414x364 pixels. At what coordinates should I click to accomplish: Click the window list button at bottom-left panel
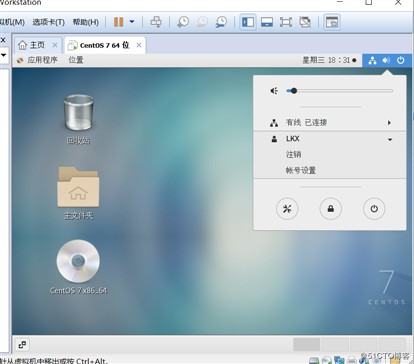click(x=22, y=344)
